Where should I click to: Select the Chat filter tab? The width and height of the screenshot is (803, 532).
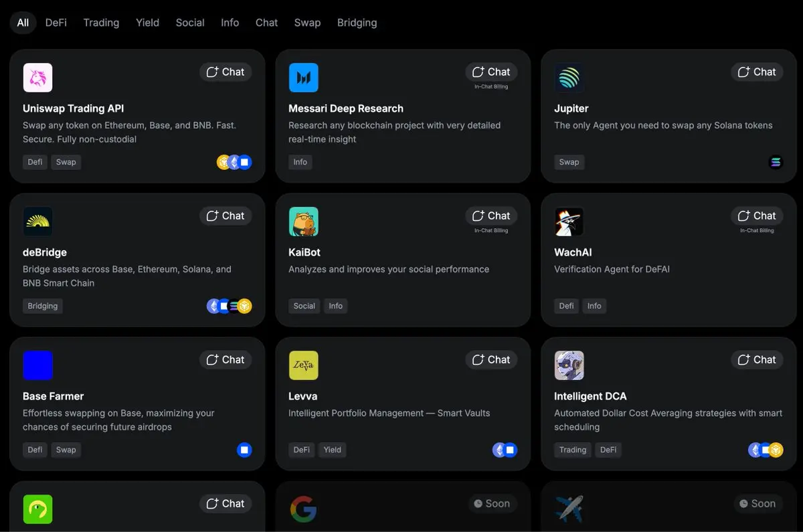click(x=266, y=22)
